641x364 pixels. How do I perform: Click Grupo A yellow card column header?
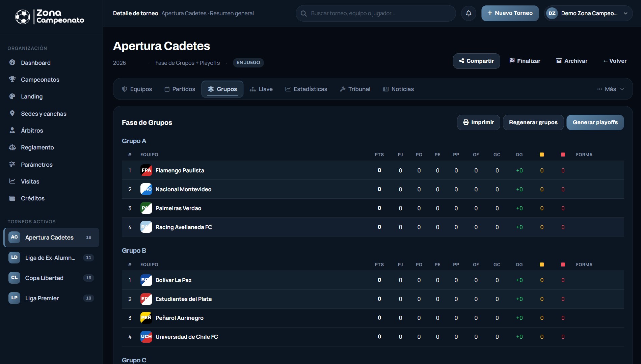pos(542,155)
